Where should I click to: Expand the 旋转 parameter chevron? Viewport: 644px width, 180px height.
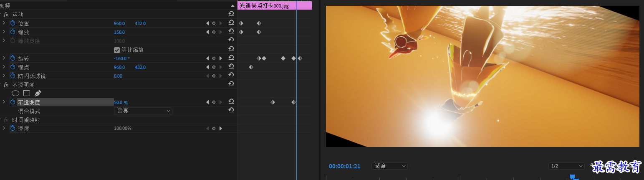4,58
